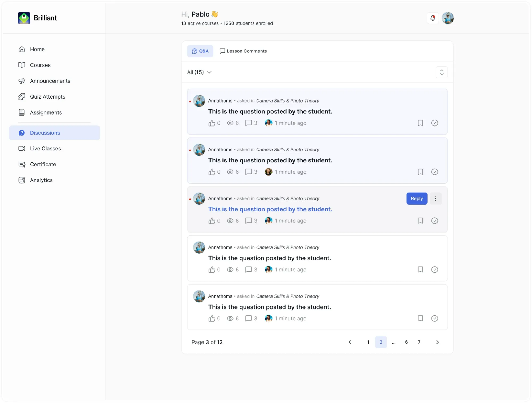The width and height of the screenshot is (532, 403).
Task: Open the sort order up-down selector
Action: [442, 72]
